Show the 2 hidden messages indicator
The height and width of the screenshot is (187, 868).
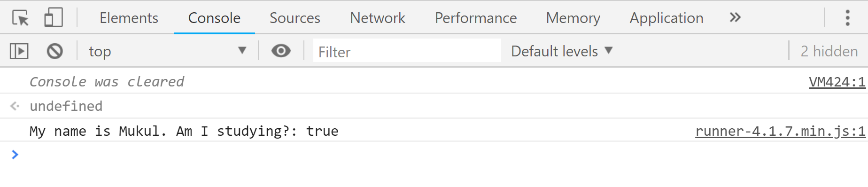[829, 51]
